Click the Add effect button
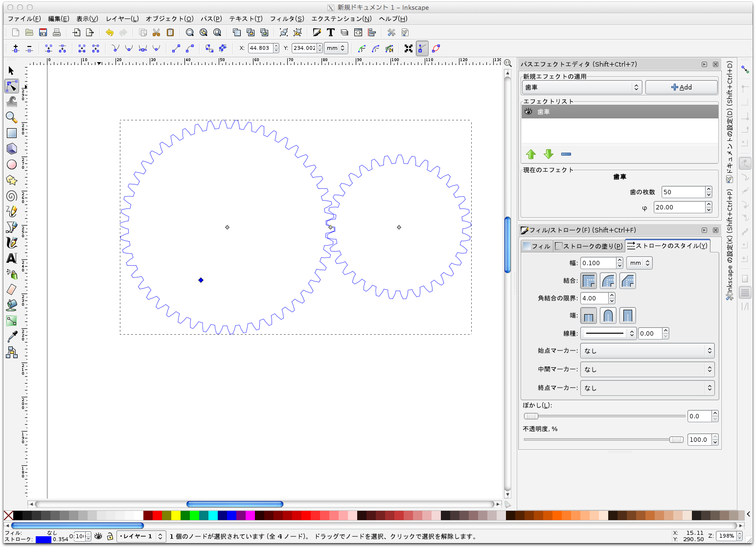 682,87
